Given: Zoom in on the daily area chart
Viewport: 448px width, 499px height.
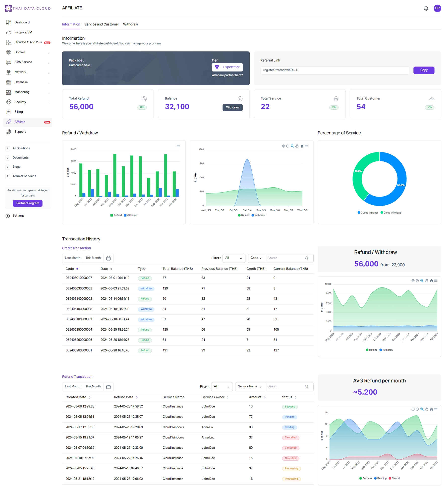Looking at the screenshot, I should 283,146.
